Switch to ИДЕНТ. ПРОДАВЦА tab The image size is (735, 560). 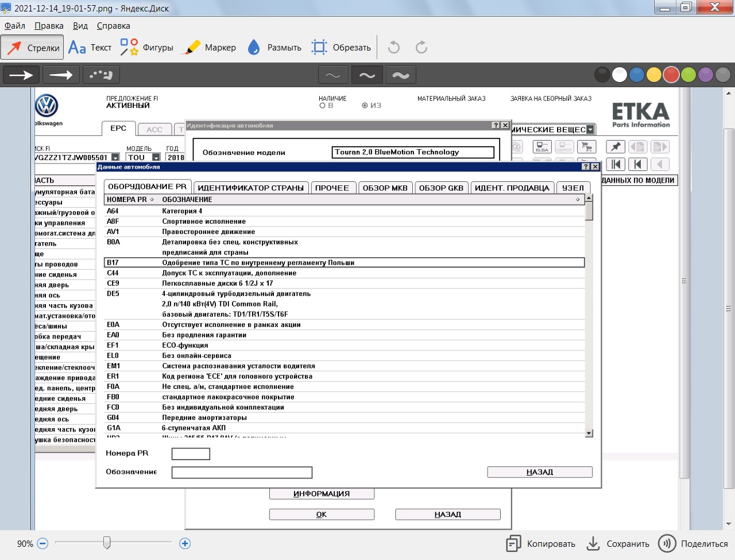pos(512,188)
